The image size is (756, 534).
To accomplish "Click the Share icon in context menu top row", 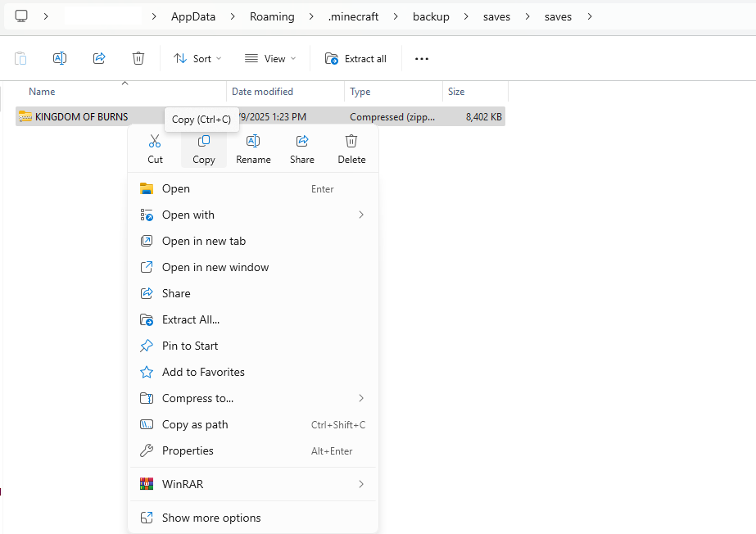I will tap(302, 142).
